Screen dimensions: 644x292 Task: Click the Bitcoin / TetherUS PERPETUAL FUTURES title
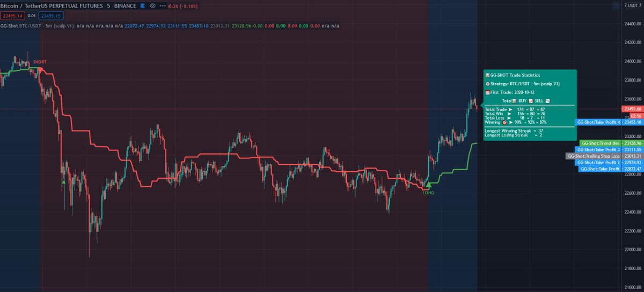pos(52,5)
